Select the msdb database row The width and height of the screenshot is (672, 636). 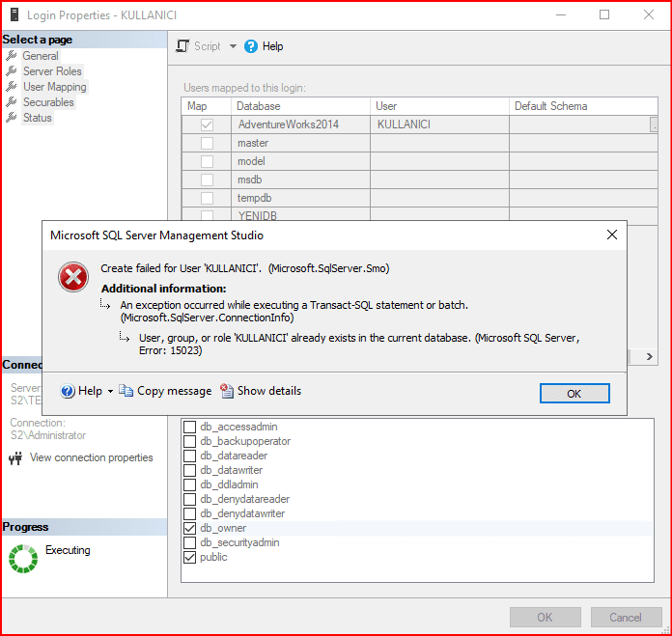[250, 180]
